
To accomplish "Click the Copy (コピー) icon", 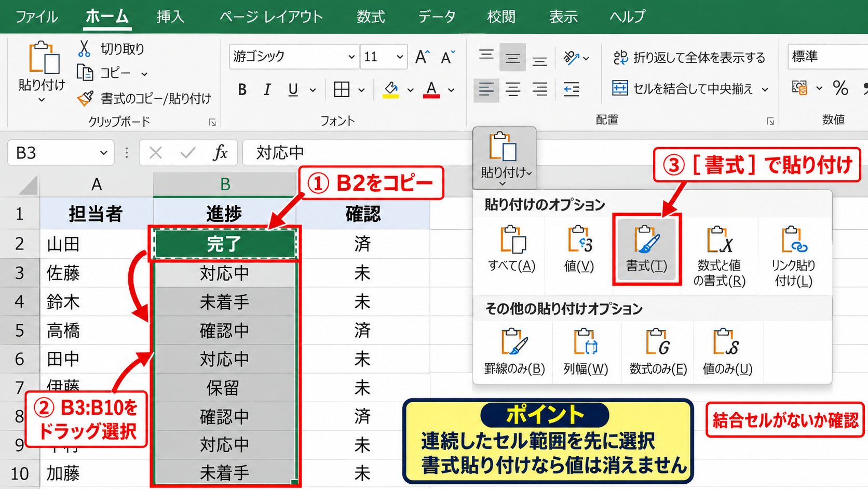I will pos(85,73).
